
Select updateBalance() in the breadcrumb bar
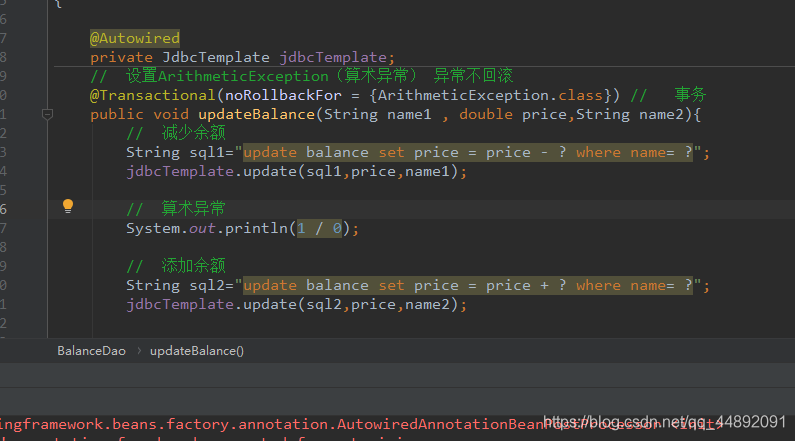[x=197, y=351]
